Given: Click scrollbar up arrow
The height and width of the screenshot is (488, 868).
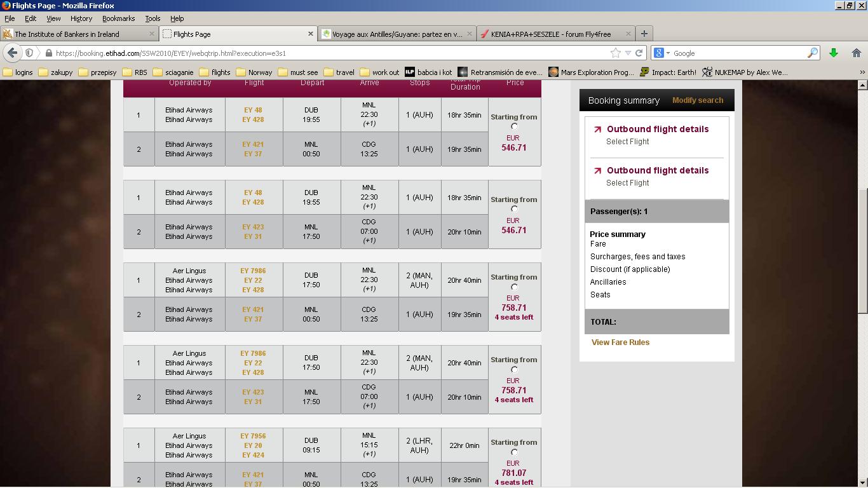Looking at the screenshot, I should (862, 85).
